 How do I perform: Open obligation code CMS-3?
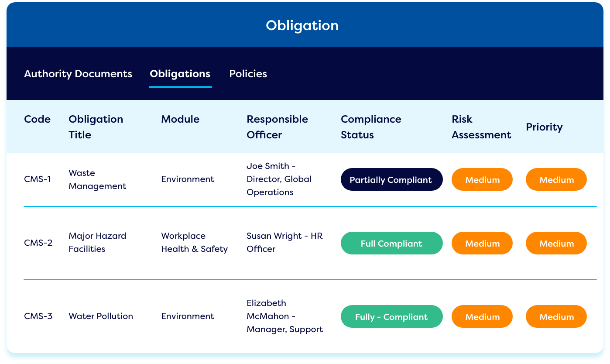[38, 316]
